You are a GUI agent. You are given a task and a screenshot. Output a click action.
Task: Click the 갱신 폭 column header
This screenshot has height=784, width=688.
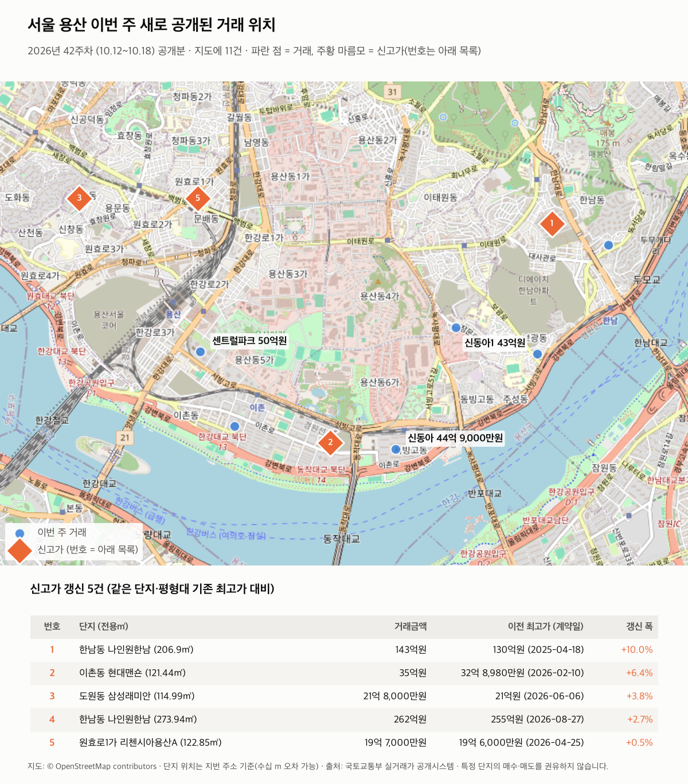(639, 626)
